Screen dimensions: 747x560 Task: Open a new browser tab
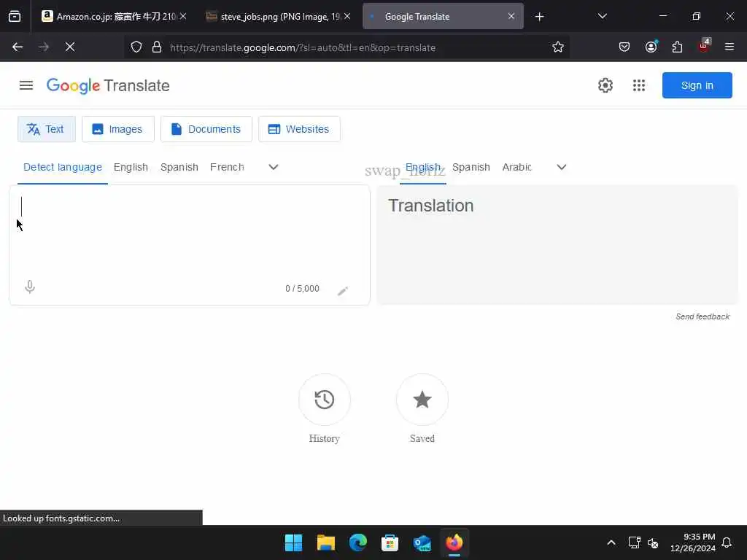539,17
